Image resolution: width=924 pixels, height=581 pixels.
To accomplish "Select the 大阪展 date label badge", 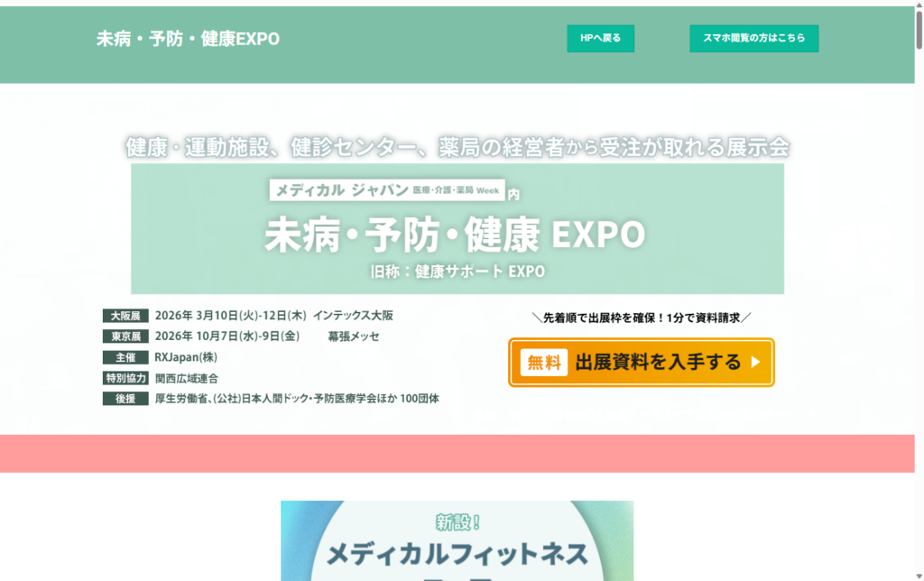I will 125,315.
